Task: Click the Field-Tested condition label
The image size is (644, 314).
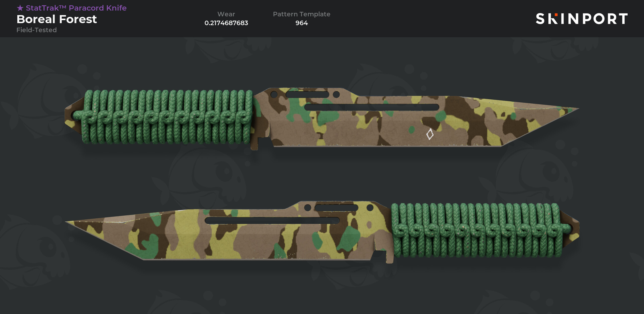Action: [36, 30]
